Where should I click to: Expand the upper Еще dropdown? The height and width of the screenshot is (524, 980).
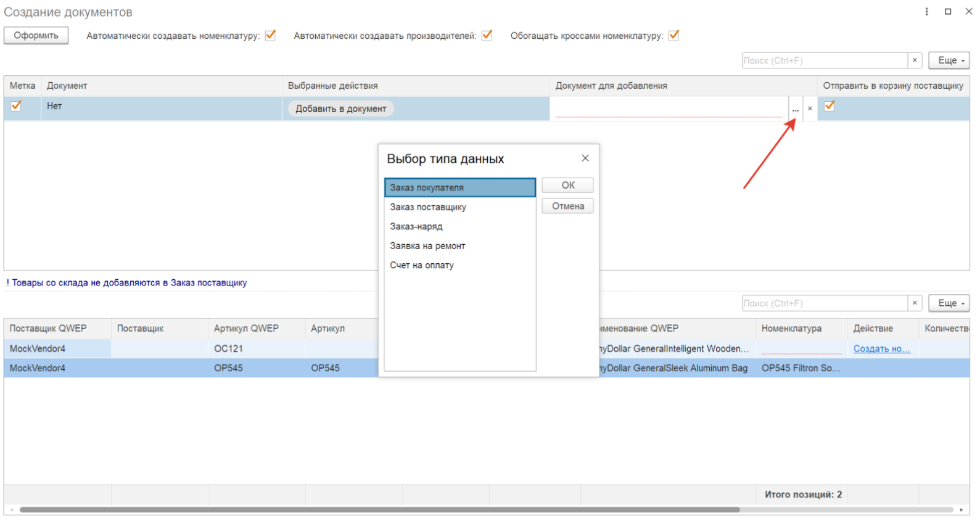click(949, 60)
